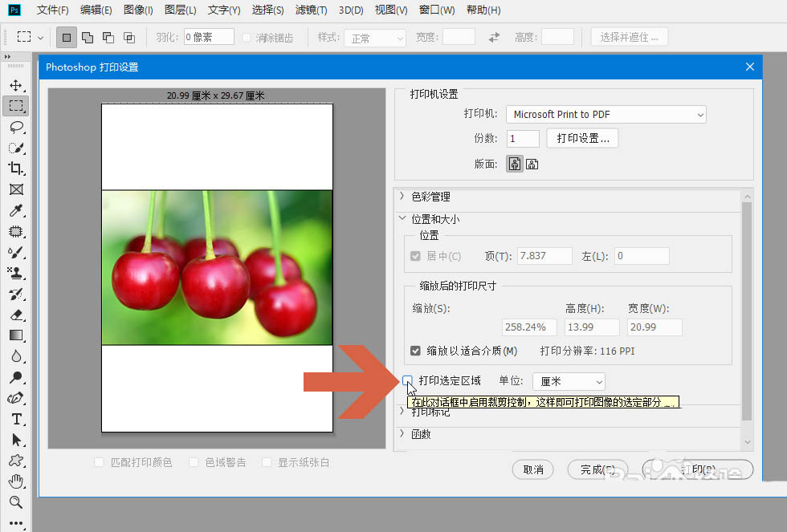Screen dimensions: 787x532
Task: Select the Path Selection tool
Action: tap(16, 440)
